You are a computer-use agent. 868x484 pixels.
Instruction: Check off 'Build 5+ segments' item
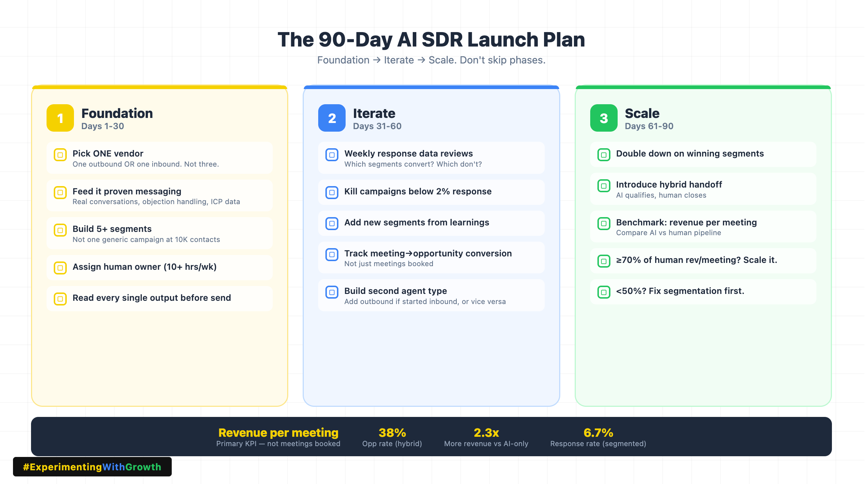60,230
